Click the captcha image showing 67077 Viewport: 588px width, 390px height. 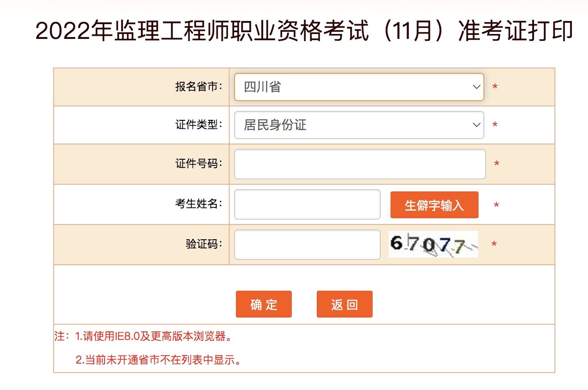click(433, 244)
